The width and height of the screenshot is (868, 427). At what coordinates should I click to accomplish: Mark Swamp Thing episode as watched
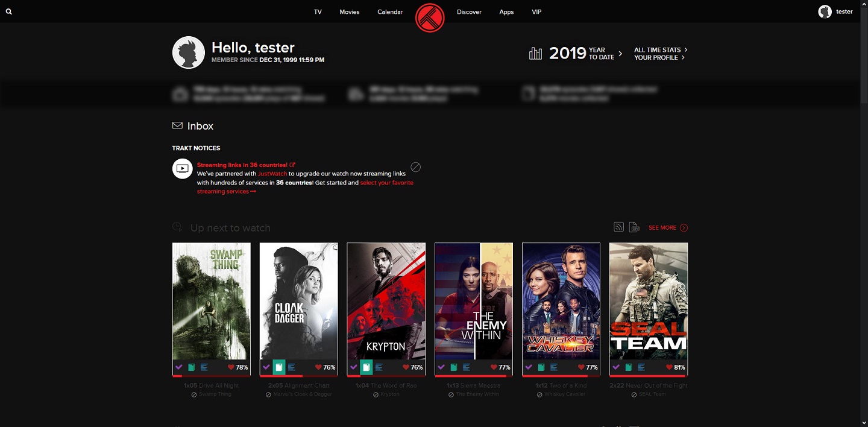coord(178,367)
